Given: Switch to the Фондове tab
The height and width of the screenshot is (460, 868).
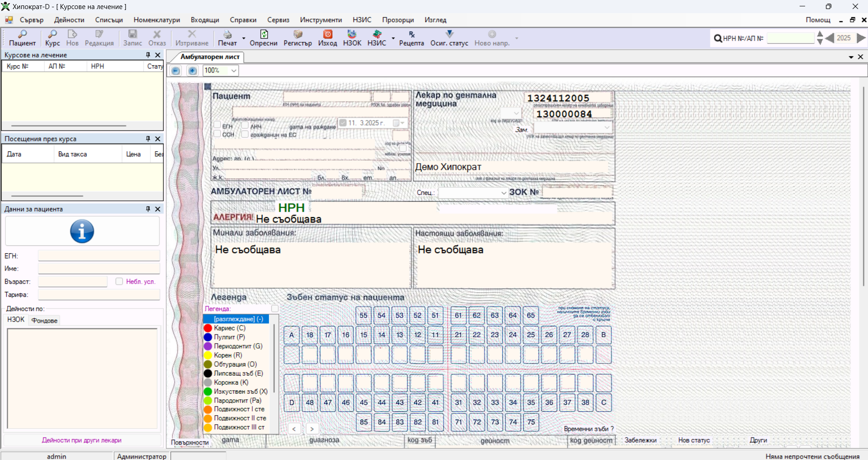Looking at the screenshot, I should [x=44, y=320].
